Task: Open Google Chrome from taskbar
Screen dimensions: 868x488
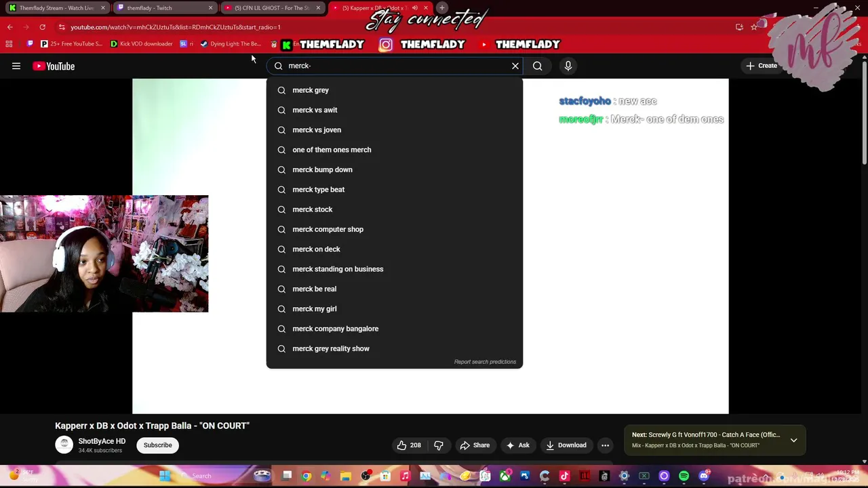Action: (306, 476)
